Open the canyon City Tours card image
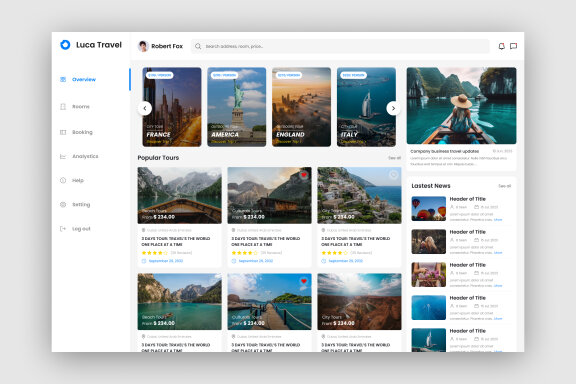The width and height of the screenshot is (576, 384). coord(359,302)
